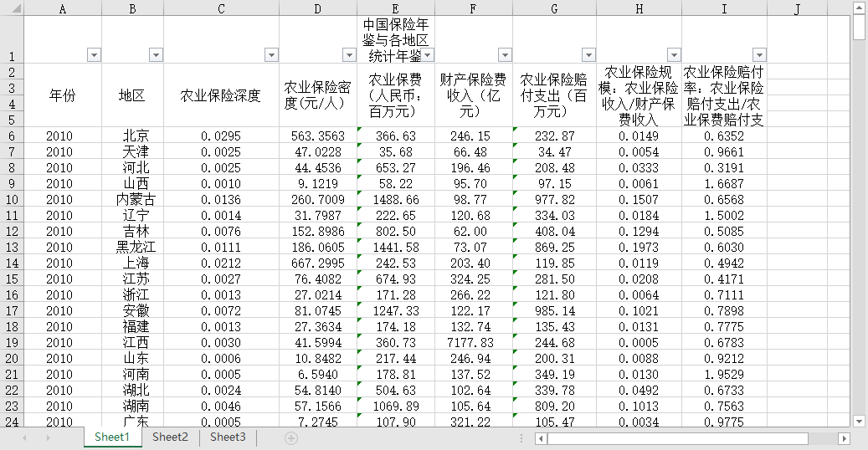The image size is (868, 450).
Task: Add a new sheet with plus icon
Action: 291,438
